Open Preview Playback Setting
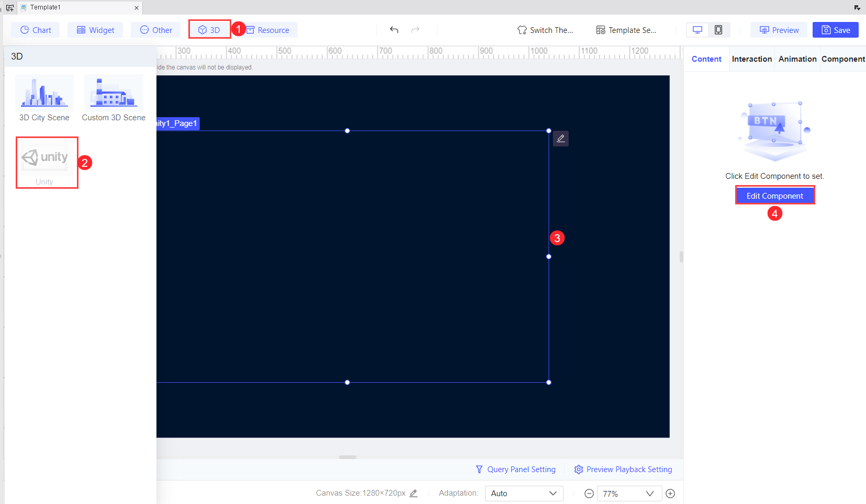The height and width of the screenshot is (504, 866). (623, 469)
